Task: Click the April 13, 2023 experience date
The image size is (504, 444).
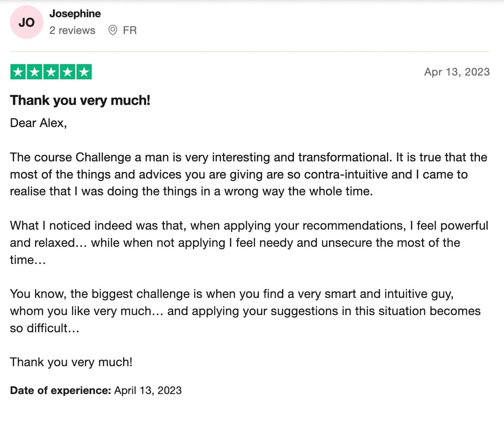Action: (148, 390)
